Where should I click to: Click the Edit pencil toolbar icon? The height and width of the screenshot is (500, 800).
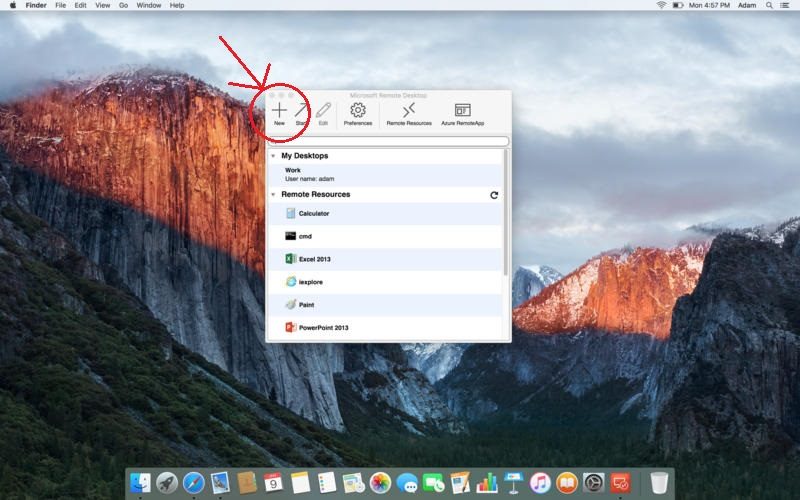pyautogui.click(x=323, y=110)
